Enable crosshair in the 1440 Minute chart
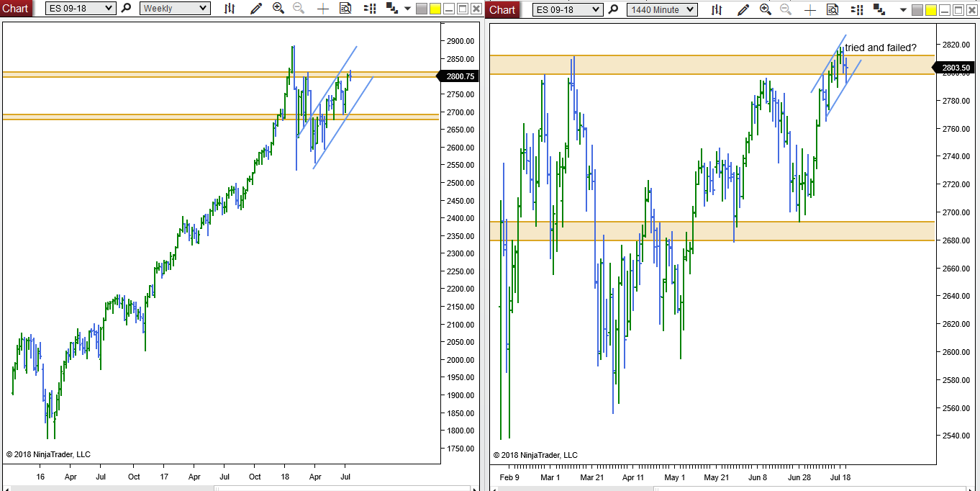This screenshot has width=980, height=491. 810,10
